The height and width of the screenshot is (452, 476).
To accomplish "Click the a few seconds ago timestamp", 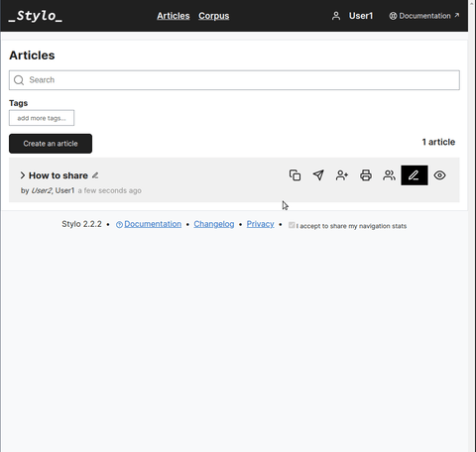I will (109, 190).
